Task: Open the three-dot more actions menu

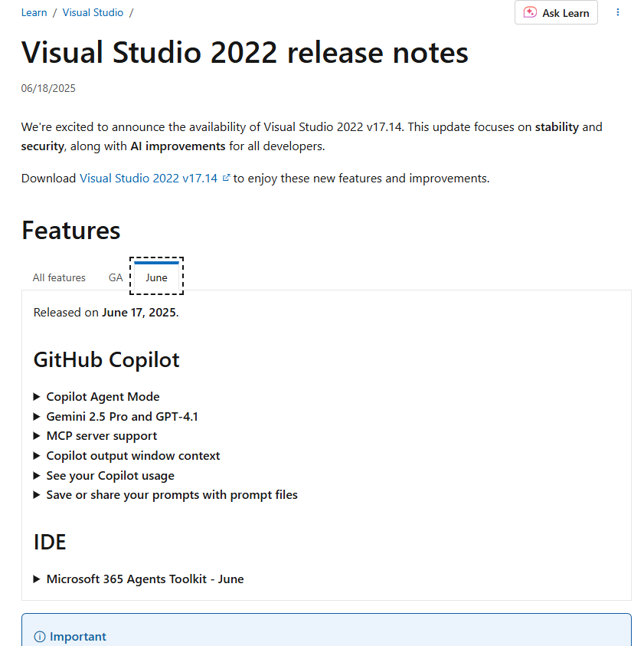Action: click(617, 12)
